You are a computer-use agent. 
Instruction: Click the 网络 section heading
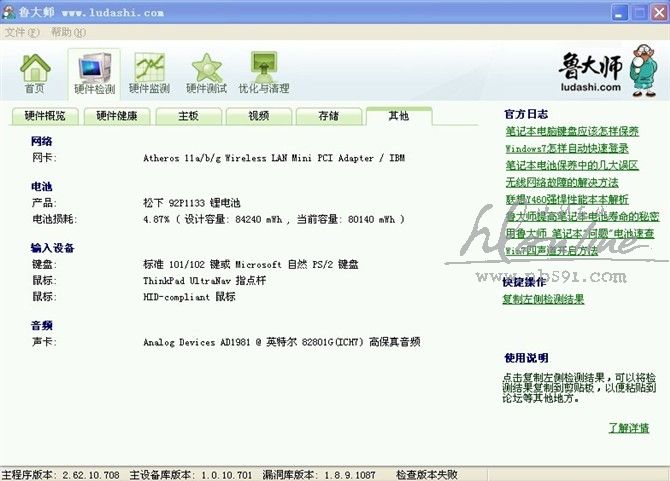click(x=41, y=141)
